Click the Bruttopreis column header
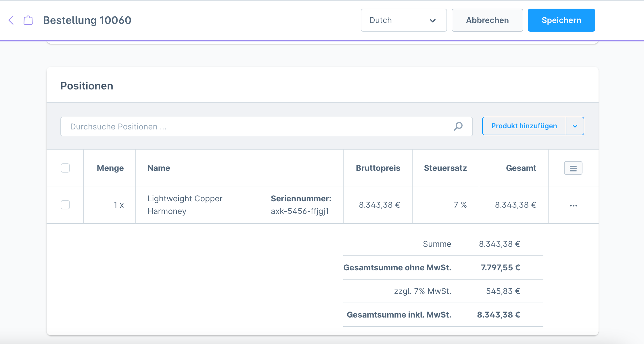Image resolution: width=644 pixels, height=344 pixels. click(378, 168)
